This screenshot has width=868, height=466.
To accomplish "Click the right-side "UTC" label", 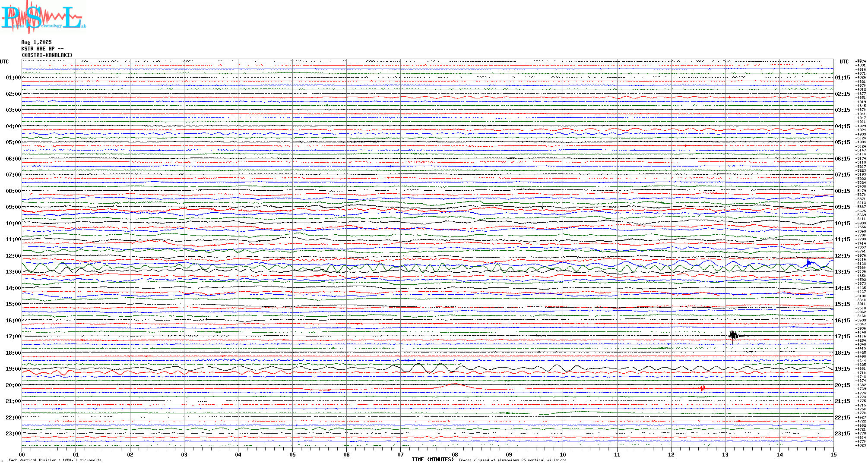I will click(x=844, y=62).
